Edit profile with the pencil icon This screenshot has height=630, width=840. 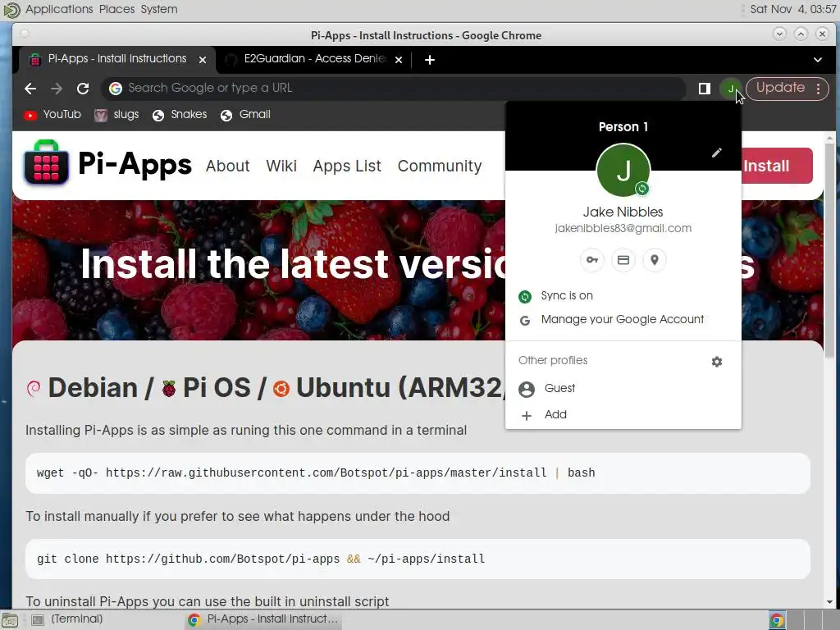pyautogui.click(x=716, y=153)
